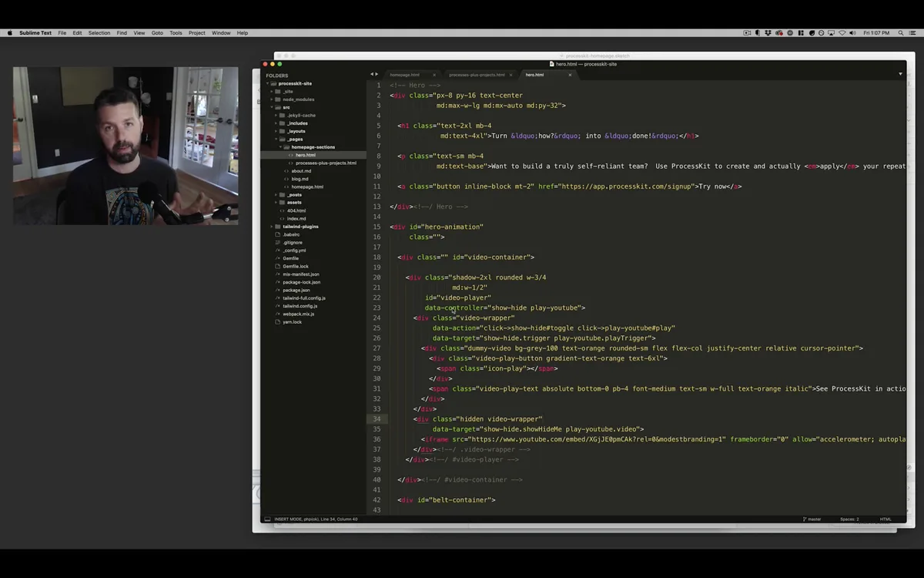Click the tab history right arrow

pos(377,75)
